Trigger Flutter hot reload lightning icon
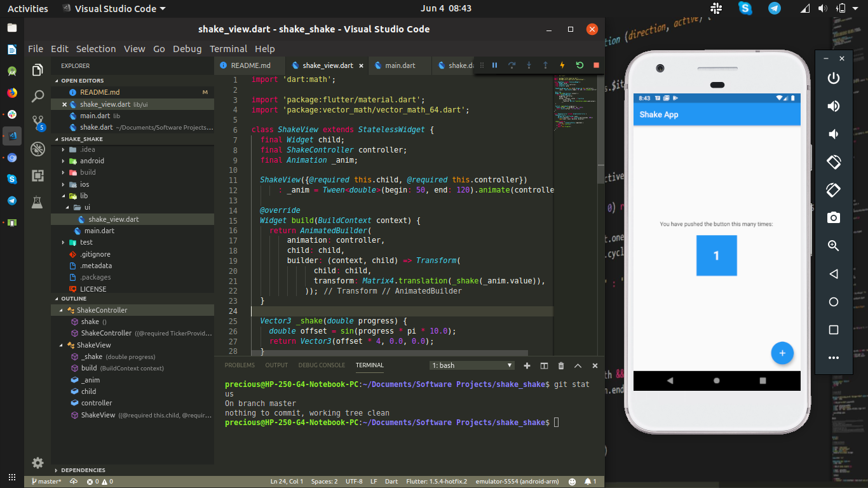The image size is (868, 488). click(x=562, y=65)
